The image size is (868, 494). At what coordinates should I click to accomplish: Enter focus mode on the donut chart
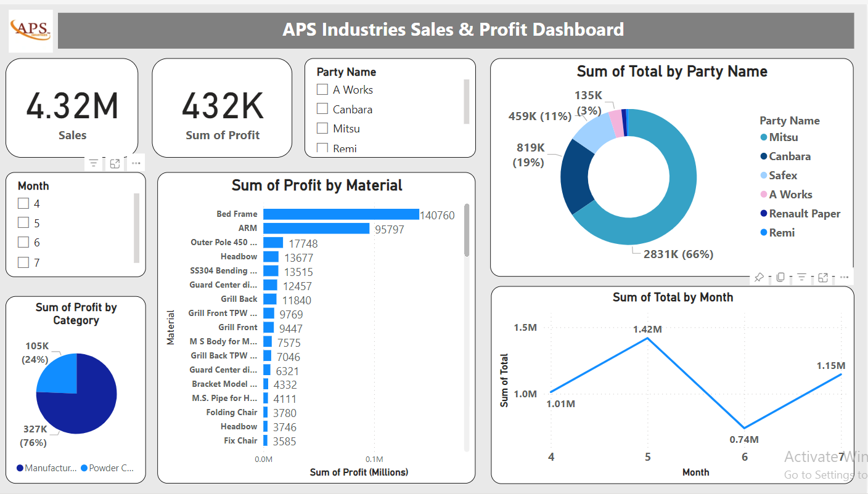(823, 277)
